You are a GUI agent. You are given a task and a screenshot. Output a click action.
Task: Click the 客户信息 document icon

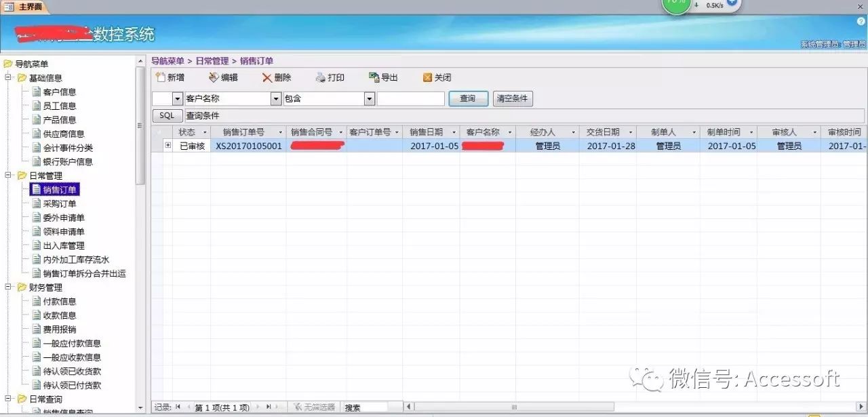click(37, 92)
